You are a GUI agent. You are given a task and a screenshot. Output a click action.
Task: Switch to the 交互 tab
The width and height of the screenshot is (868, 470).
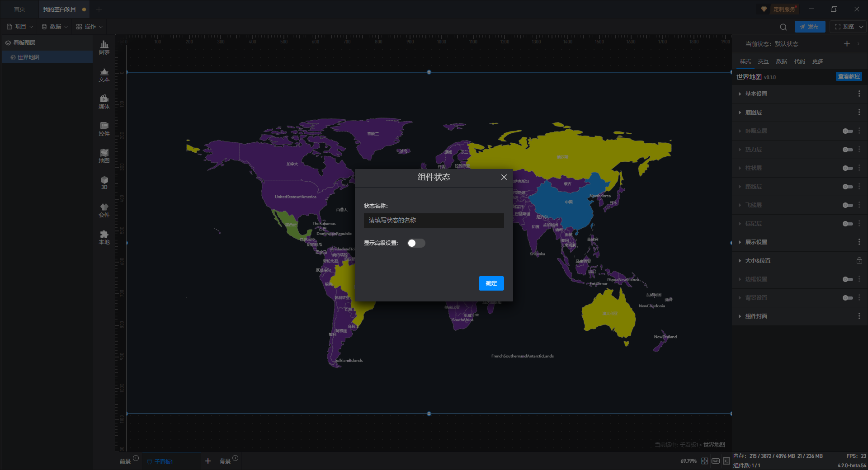tap(763, 61)
